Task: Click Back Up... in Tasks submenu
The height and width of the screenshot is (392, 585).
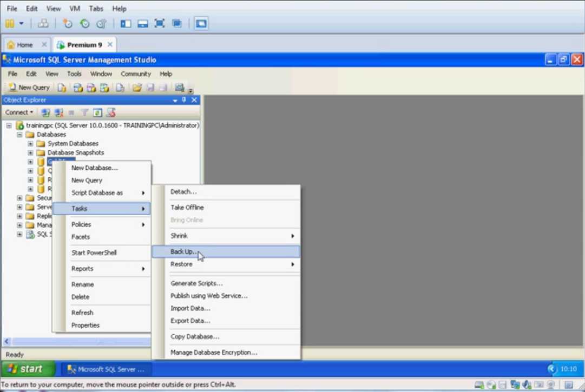Action: pos(226,251)
